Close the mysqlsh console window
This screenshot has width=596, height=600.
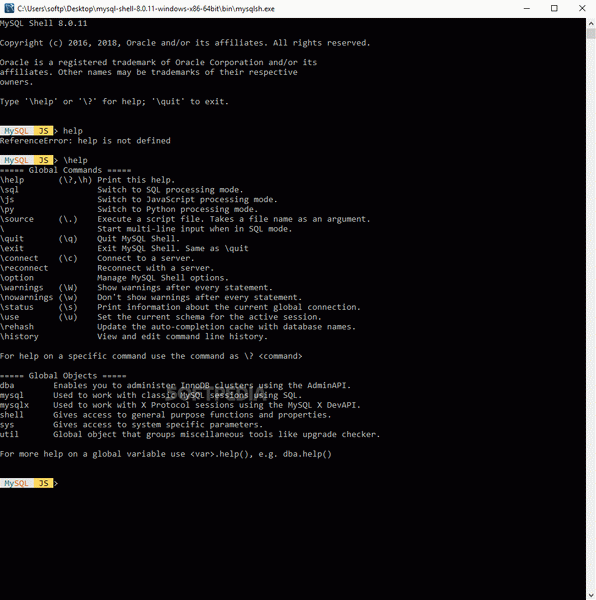point(582,8)
